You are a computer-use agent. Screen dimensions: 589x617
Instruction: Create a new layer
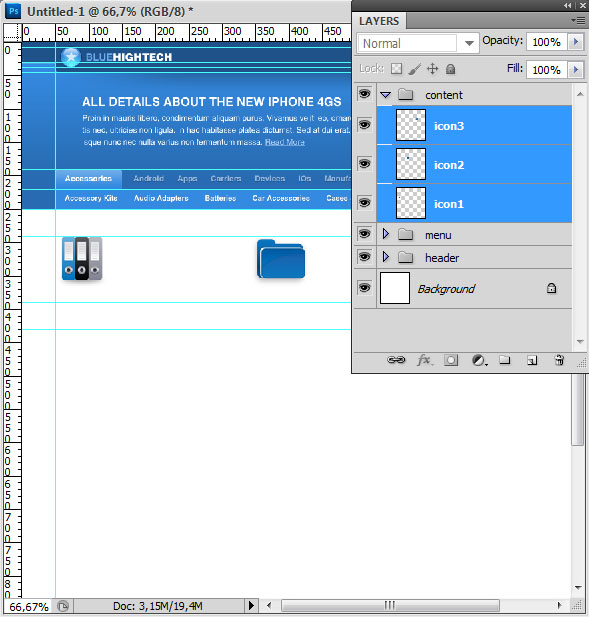[x=532, y=360]
